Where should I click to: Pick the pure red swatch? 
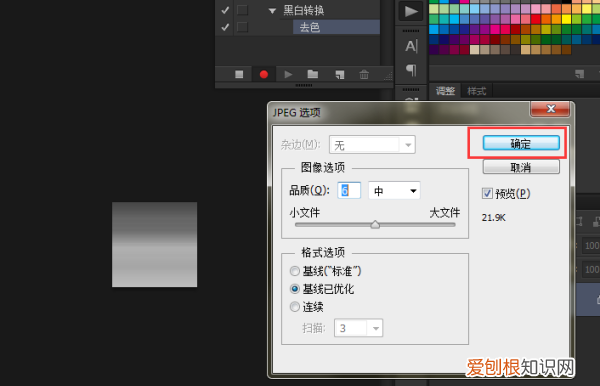[535, 19]
